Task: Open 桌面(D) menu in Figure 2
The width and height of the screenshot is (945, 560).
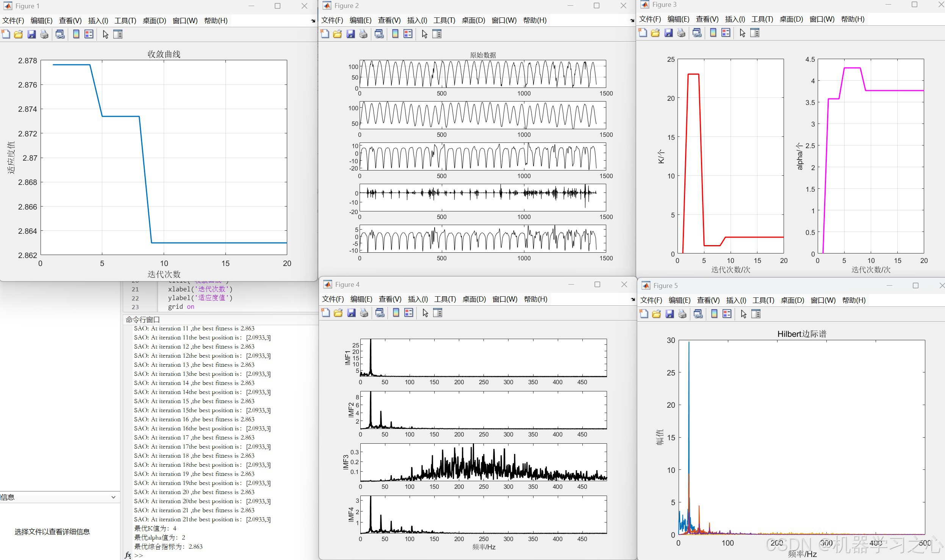Action: [473, 20]
